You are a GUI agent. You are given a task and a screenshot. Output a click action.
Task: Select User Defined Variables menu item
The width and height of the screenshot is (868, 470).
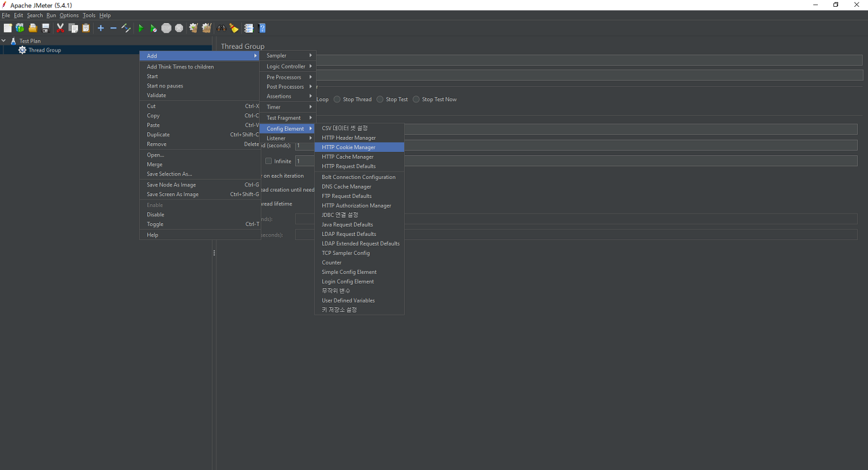click(x=359, y=300)
